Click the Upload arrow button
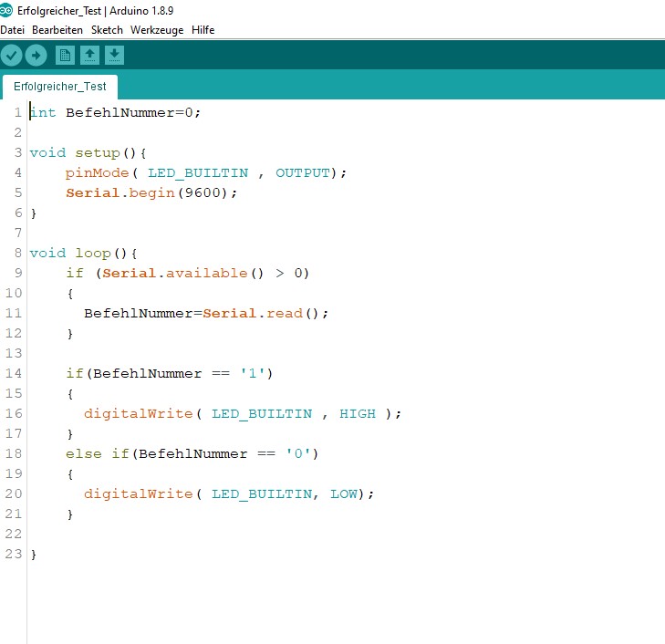This screenshot has width=665, height=644. [36, 56]
